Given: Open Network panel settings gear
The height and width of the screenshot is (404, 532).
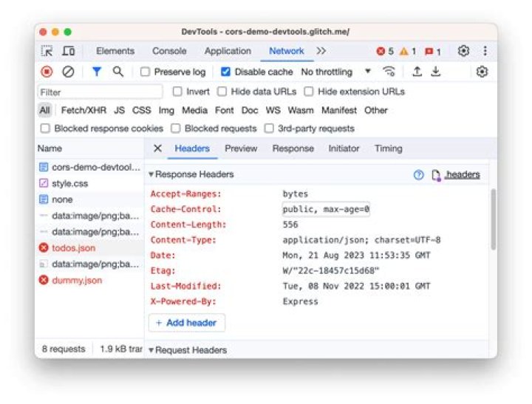Looking at the screenshot, I should coord(482,72).
